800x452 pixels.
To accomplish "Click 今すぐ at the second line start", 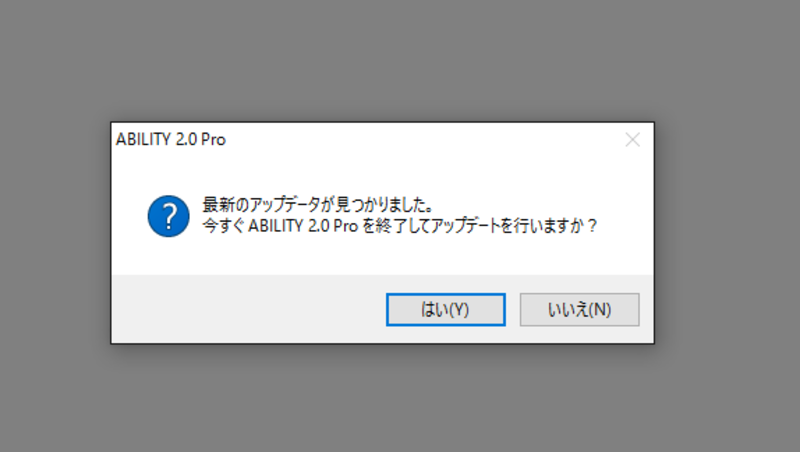I will tap(223, 226).
